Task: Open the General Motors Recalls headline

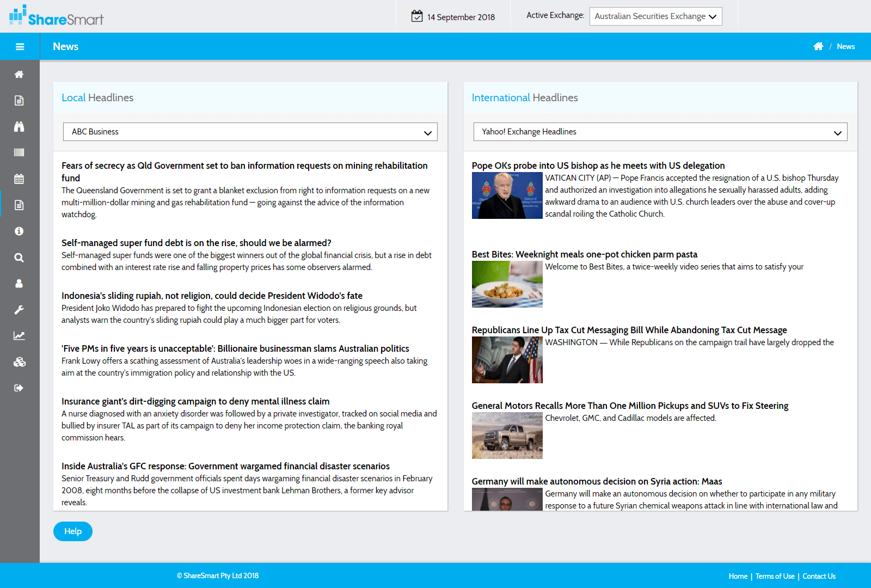Action: [x=630, y=406]
